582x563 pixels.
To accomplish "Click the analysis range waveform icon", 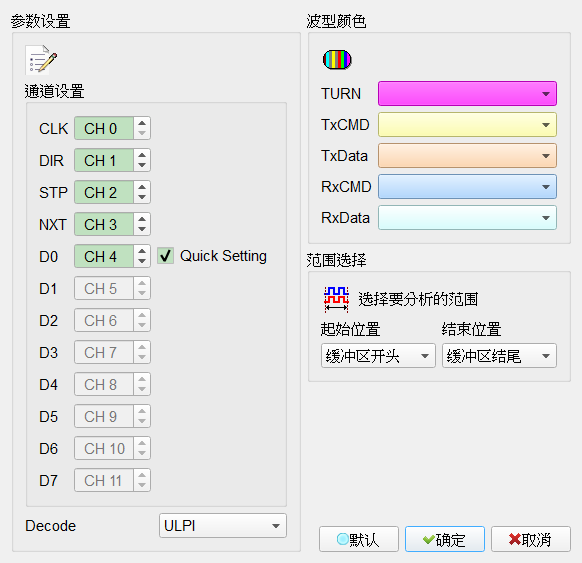I will click(x=336, y=299).
